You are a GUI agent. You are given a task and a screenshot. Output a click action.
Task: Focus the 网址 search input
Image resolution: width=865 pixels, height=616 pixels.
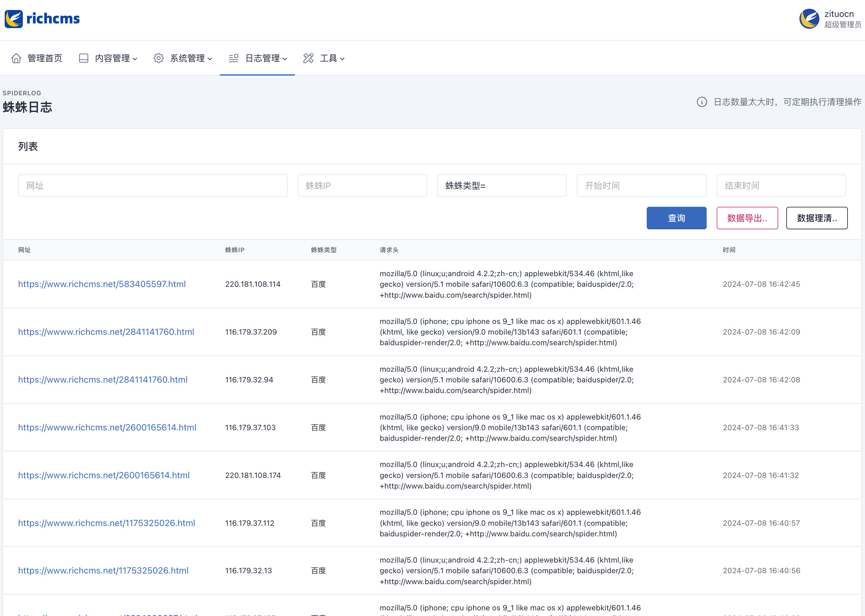tap(153, 186)
